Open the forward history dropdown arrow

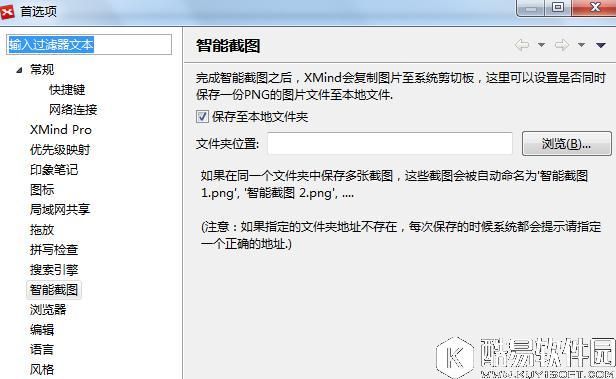pos(581,45)
